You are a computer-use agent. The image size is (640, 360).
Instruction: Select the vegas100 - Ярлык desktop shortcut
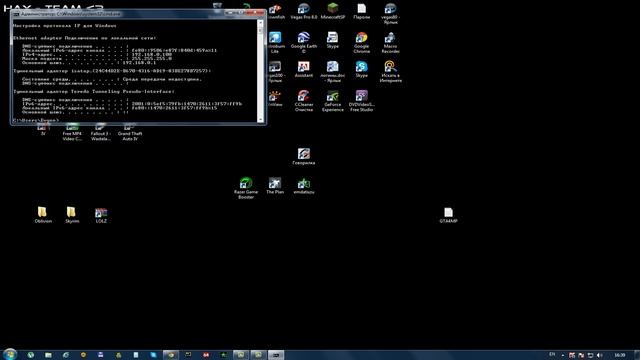click(275, 71)
